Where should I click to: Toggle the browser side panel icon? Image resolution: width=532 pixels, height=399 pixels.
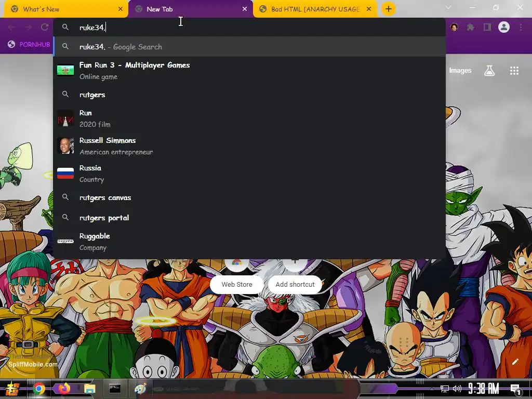pos(487,27)
